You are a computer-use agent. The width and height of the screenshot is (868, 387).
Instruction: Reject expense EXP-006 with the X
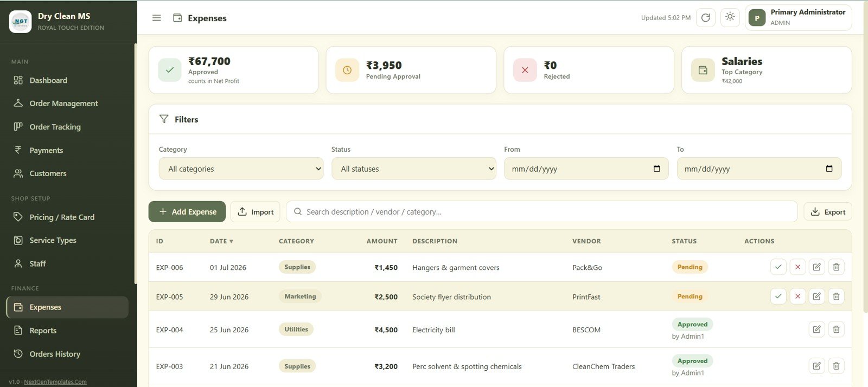pos(797,267)
